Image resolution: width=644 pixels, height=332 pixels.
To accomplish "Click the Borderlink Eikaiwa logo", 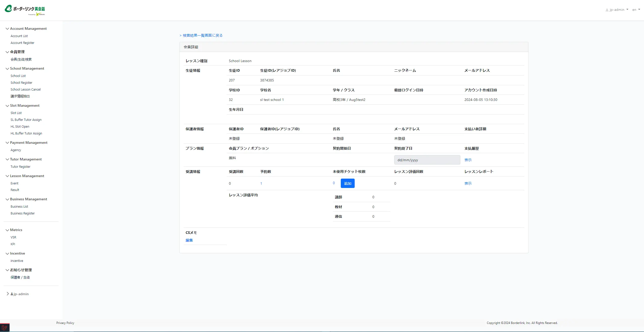I will click(25, 10).
